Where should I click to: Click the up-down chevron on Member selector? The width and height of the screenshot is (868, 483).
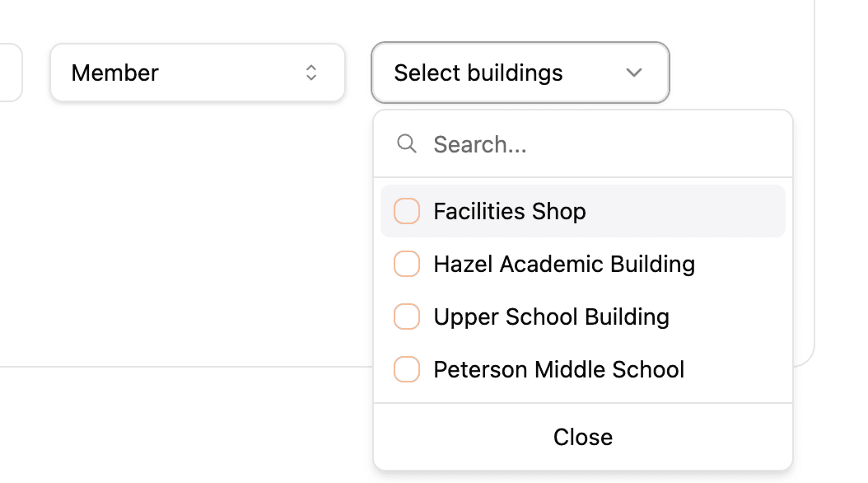tap(311, 73)
